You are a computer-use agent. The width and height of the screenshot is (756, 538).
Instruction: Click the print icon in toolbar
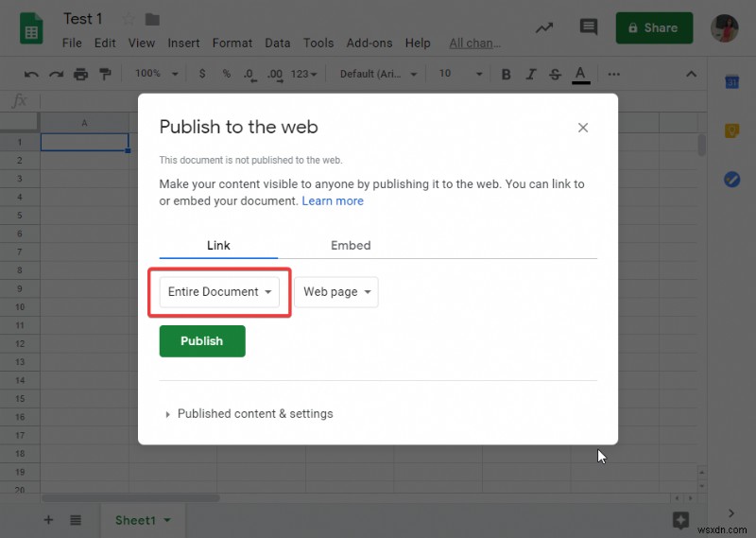point(80,74)
